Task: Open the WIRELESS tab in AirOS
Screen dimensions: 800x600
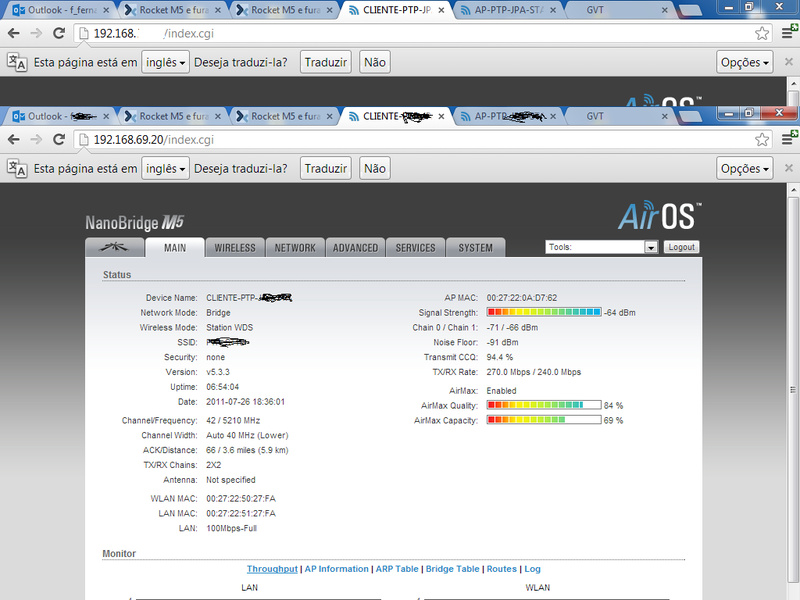Action: click(x=235, y=247)
